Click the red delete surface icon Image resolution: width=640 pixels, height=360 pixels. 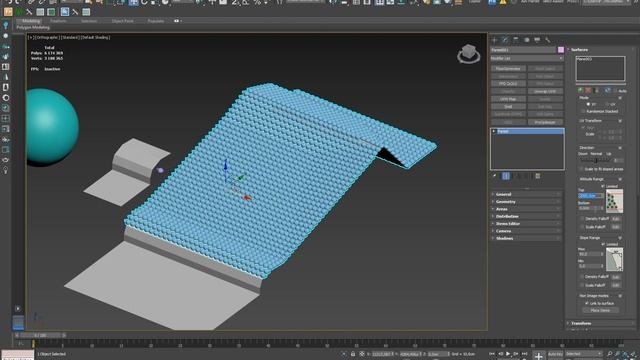pyautogui.click(x=588, y=90)
